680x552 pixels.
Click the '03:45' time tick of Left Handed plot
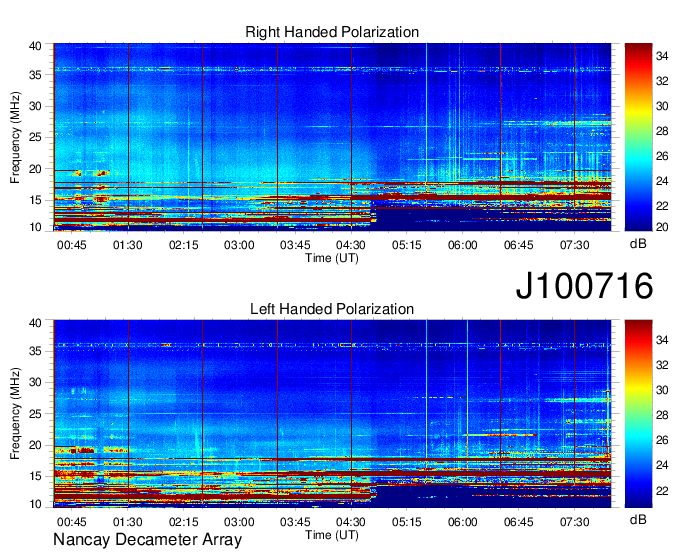click(295, 522)
